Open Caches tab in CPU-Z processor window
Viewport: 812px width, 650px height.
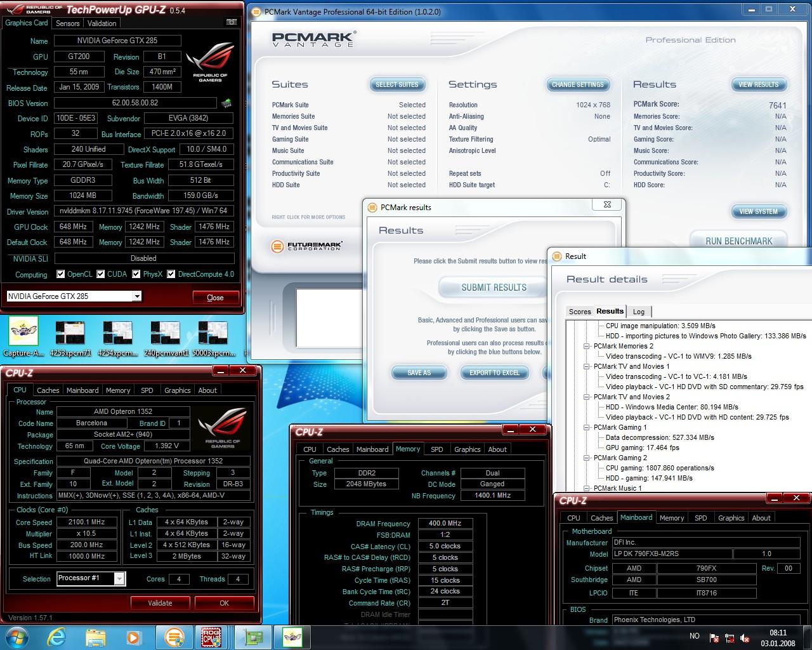tap(48, 390)
